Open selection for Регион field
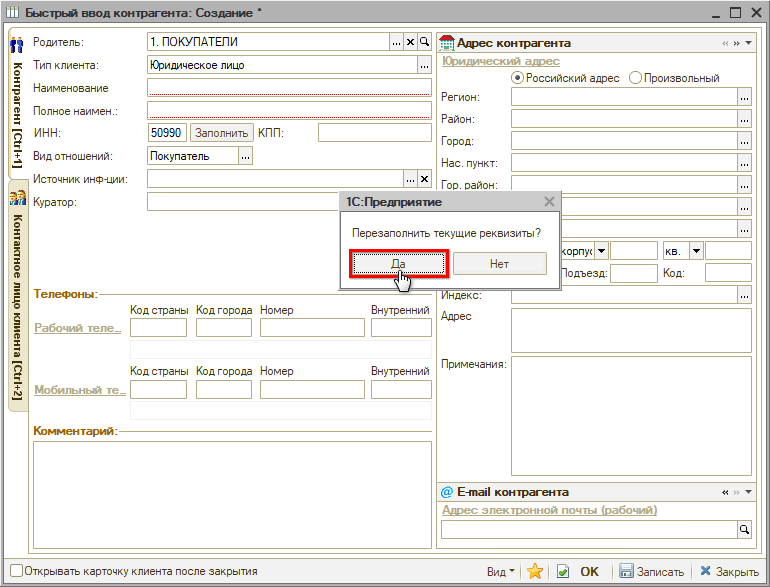Screen dimensions: 770x587 click(743, 97)
